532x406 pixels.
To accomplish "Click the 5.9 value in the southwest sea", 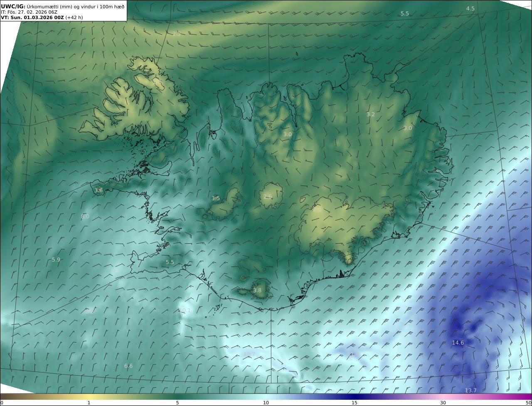I will click(x=56, y=259).
